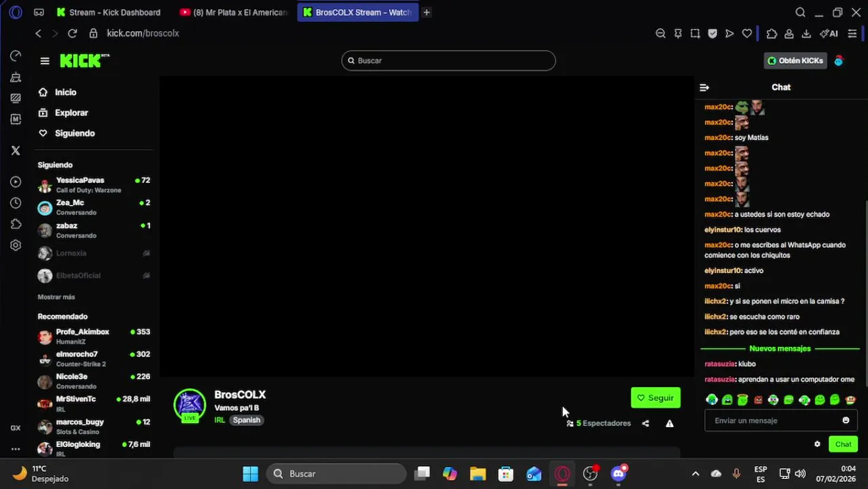The width and height of the screenshot is (868, 489).
Task: Click the KICK logo
Action: pyautogui.click(x=84, y=61)
